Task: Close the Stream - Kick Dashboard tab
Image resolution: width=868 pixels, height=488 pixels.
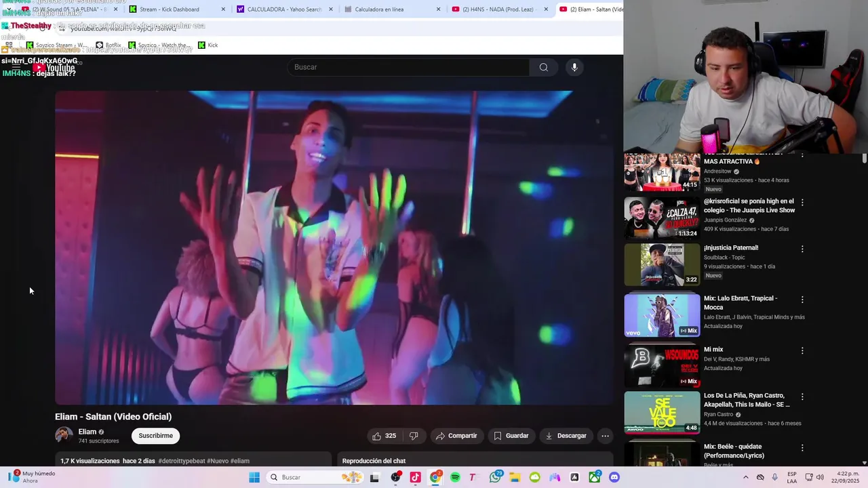Action: click(223, 9)
